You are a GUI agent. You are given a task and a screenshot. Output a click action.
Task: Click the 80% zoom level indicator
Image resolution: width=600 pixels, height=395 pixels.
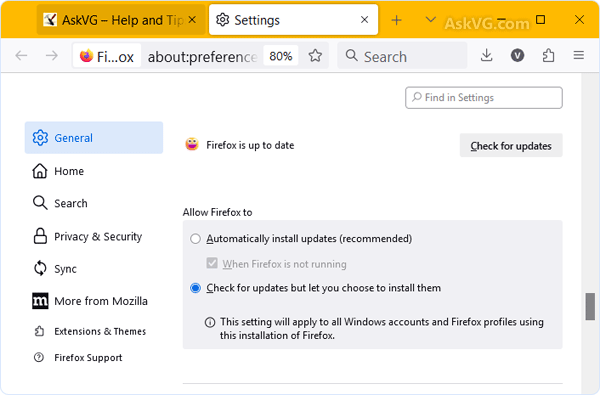[x=280, y=56]
